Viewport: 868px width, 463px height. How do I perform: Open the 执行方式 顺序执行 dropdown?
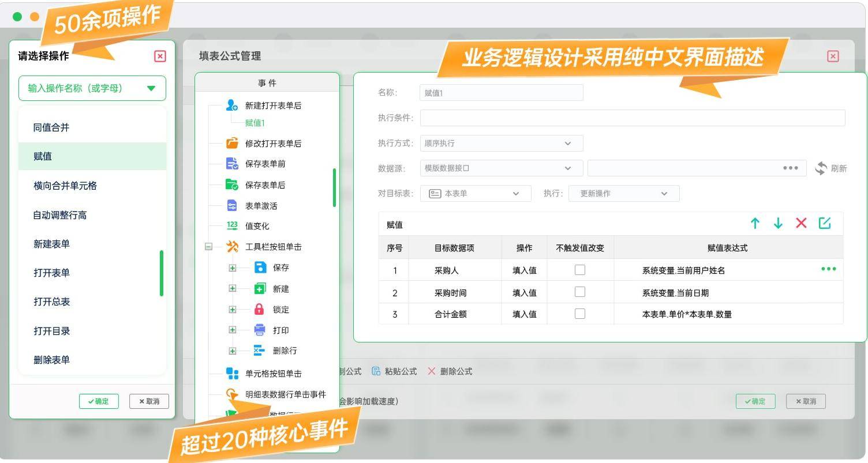[501, 143]
